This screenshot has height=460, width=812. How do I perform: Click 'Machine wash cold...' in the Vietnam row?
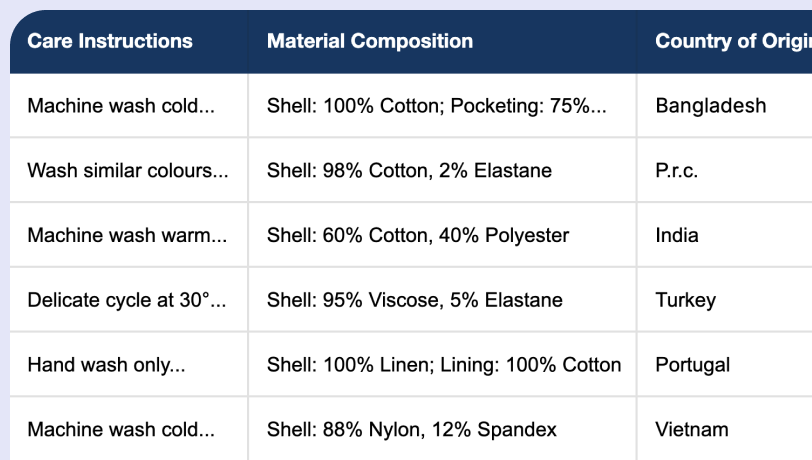[x=121, y=430]
